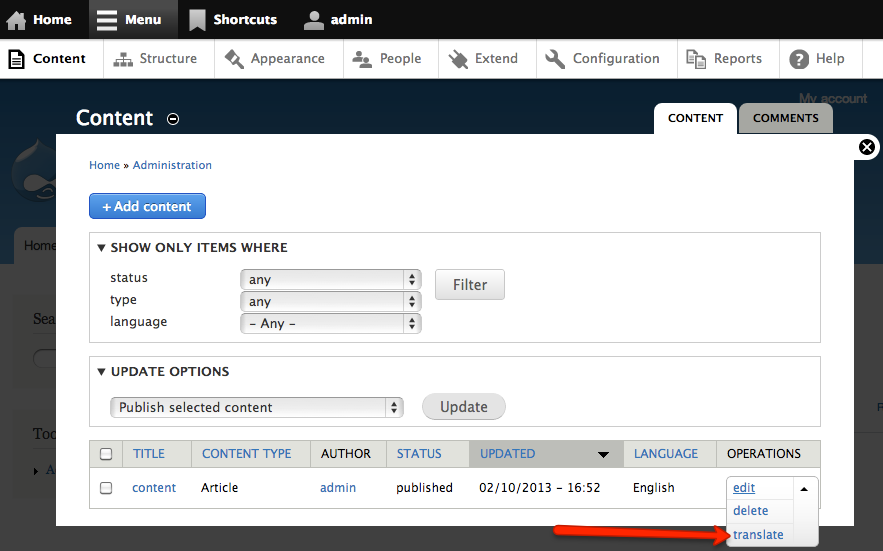Click the Filter button
This screenshot has height=551, width=883.
point(470,285)
